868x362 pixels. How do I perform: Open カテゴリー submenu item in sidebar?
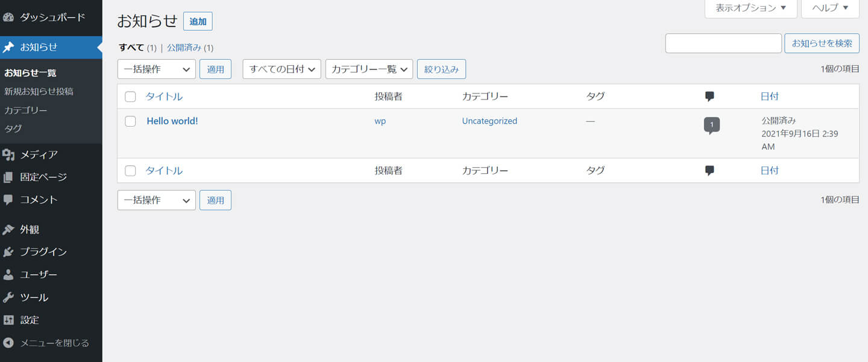pos(26,110)
